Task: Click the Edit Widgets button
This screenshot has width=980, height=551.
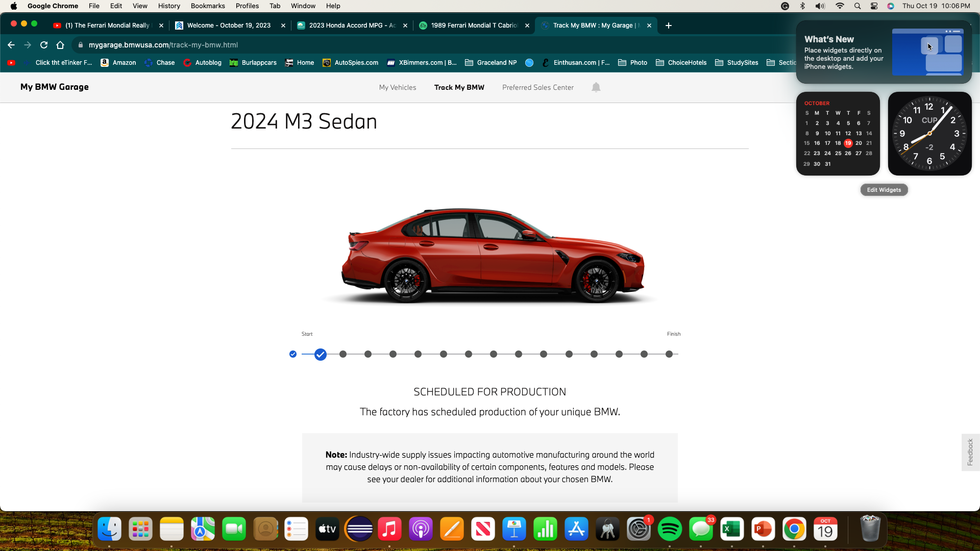Action: tap(884, 190)
